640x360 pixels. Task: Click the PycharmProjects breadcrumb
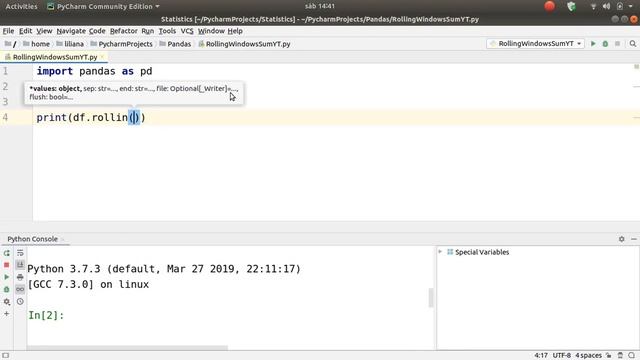[121, 44]
